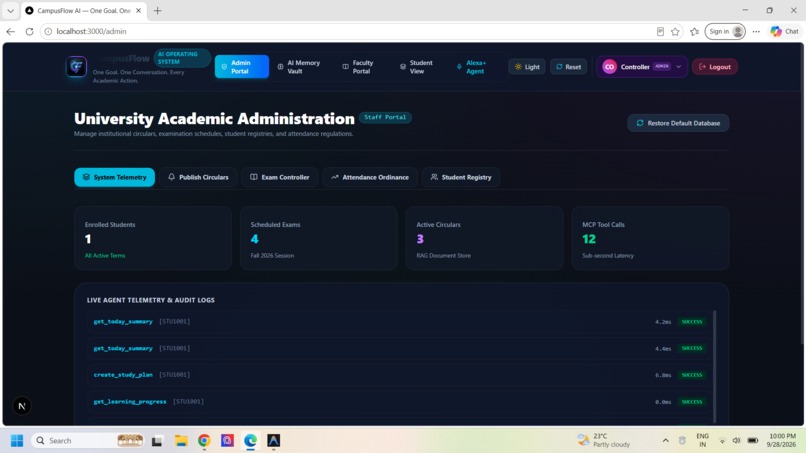The height and width of the screenshot is (453, 806).
Task: Open the Admin Portal nav button
Action: 242,67
